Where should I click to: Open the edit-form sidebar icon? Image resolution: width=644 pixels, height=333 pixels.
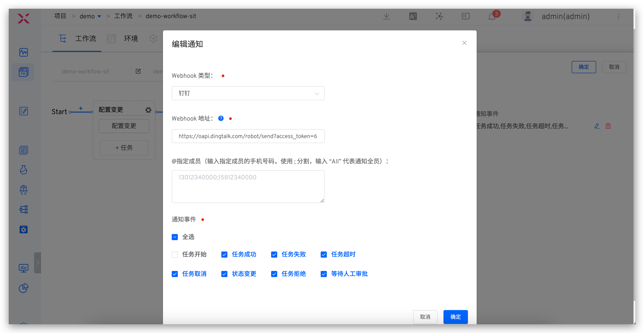pos(24,111)
